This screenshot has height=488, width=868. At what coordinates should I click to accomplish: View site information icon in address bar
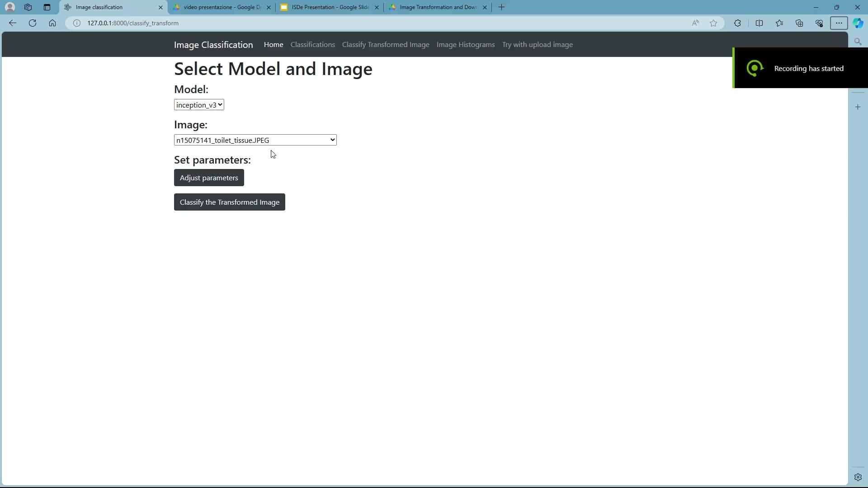(77, 23)
